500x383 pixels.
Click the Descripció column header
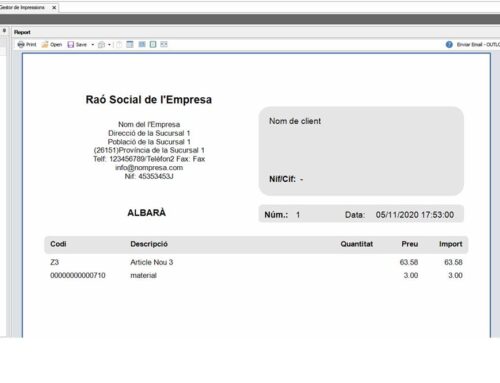click(x=149, y=244)
